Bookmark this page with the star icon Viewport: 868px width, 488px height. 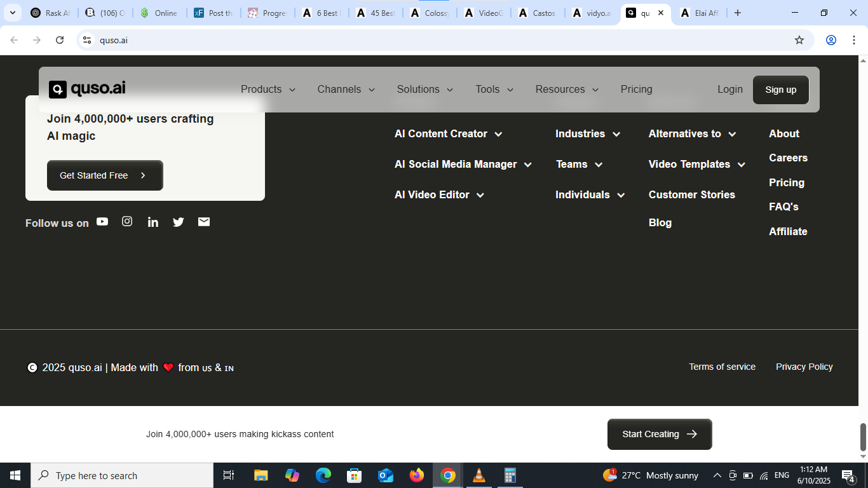(799, 40)
